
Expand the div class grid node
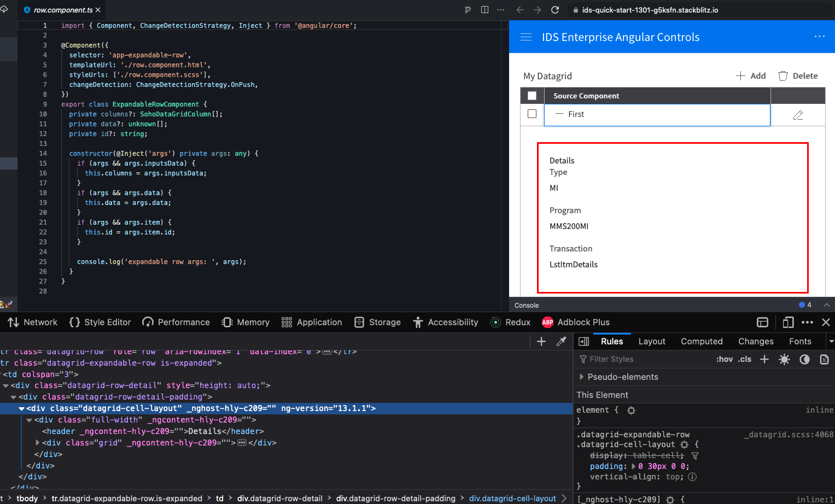tap(37, 443)
